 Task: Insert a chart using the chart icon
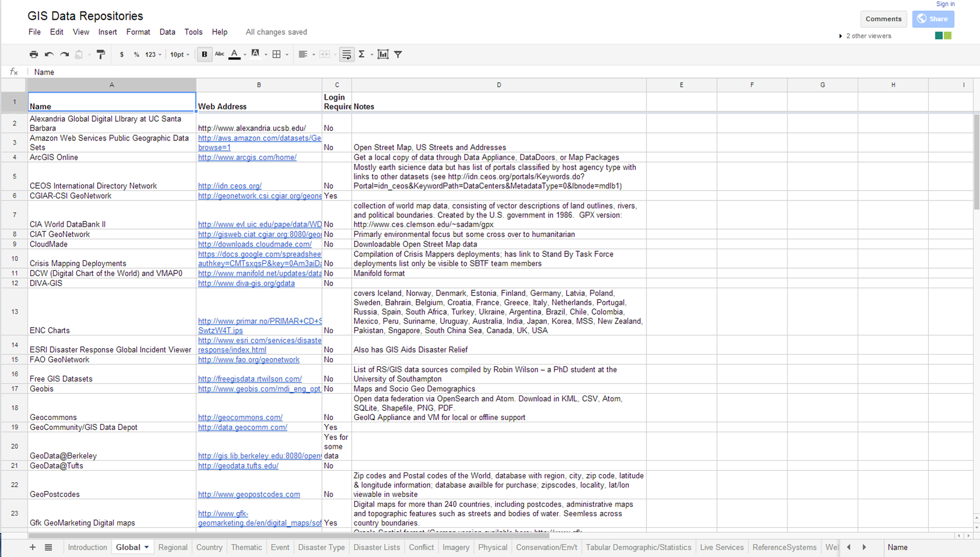(383, 54)
